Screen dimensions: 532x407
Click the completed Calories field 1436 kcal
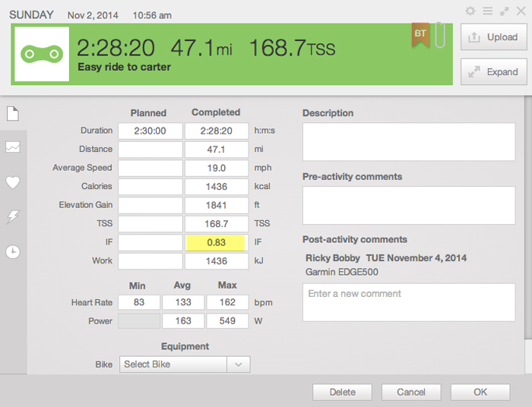coord(217,187)
